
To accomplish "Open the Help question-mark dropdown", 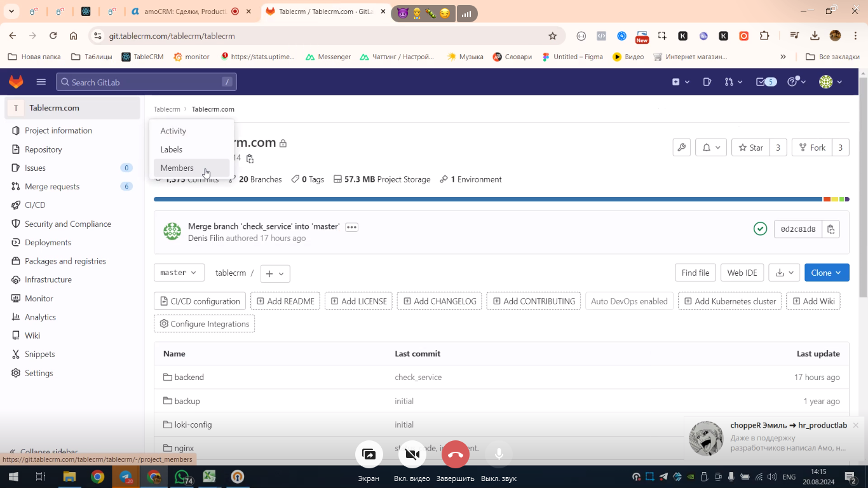I will click(x=796, y=82).
